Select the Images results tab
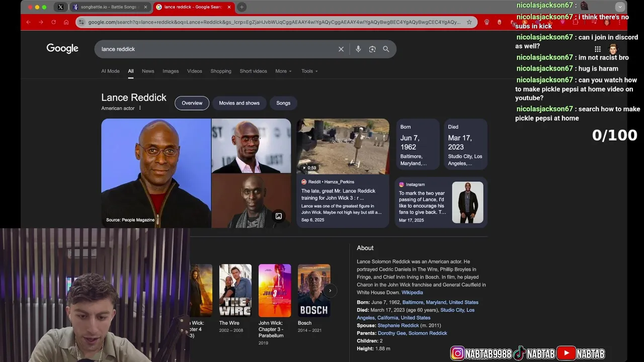 point(171,71)
